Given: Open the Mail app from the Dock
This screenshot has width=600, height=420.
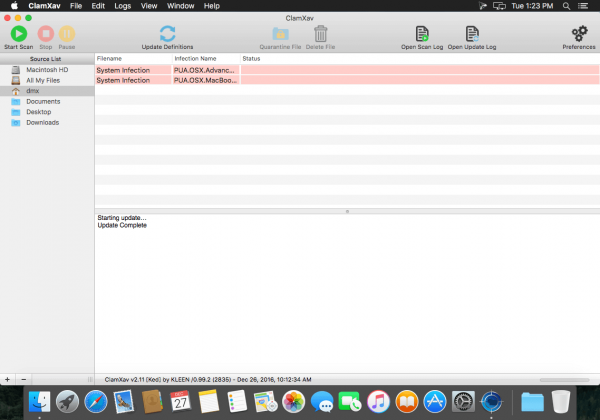Looking at the screenshot, I should 124,401.
